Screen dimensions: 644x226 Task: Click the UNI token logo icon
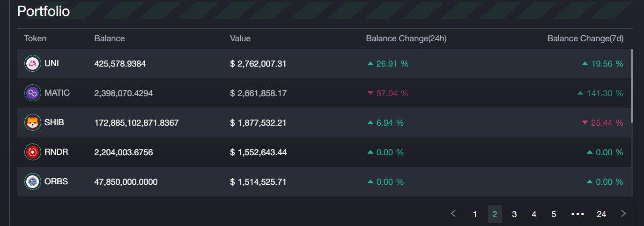[x=33, y=63]
